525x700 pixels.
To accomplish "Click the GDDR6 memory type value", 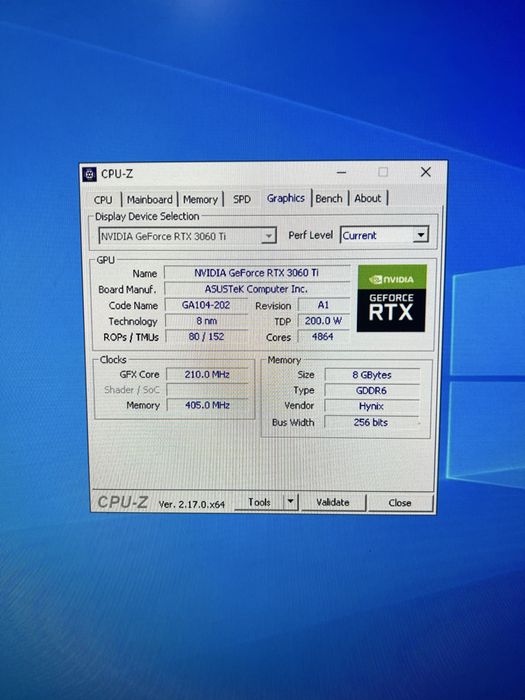I will [372, 391].
